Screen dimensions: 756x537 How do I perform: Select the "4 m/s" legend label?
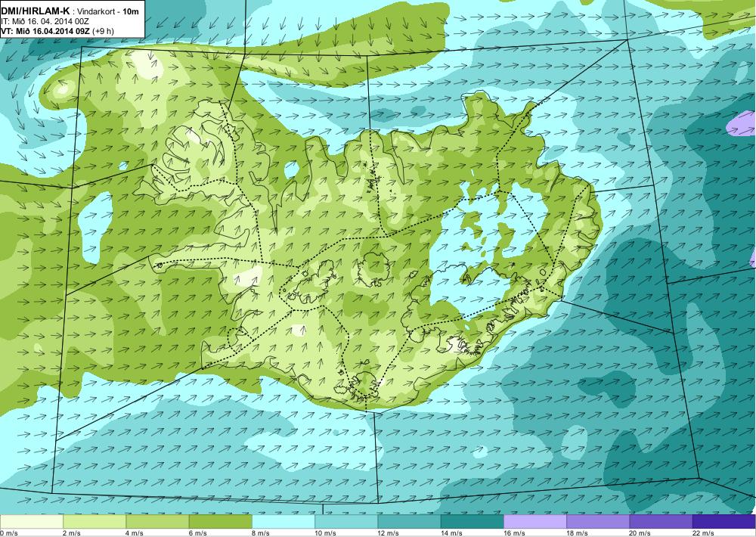[x=135, y=533]
